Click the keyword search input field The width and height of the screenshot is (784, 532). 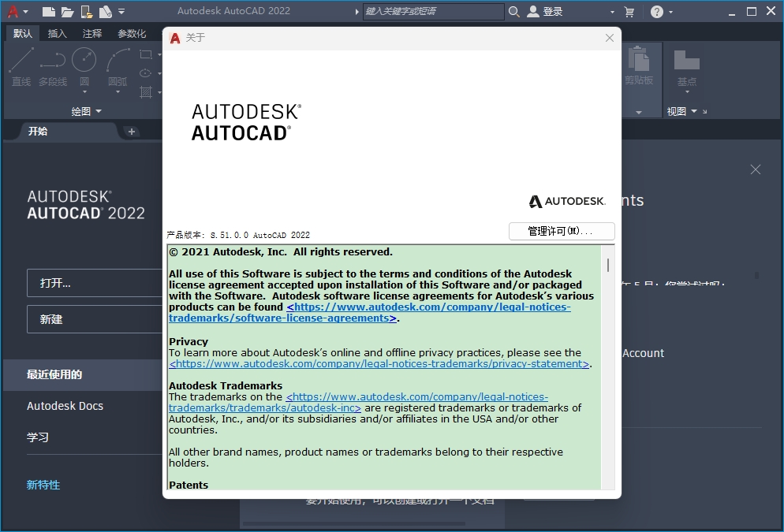pos(433,11)
